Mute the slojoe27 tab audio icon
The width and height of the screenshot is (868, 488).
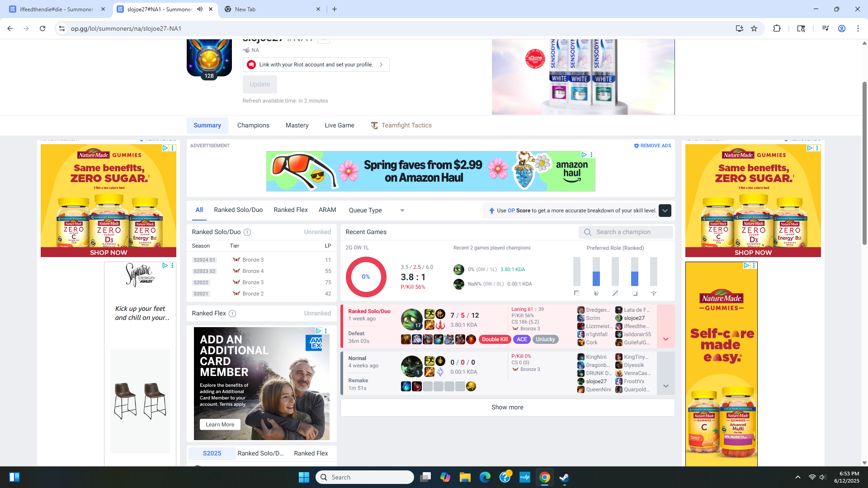pyautogui.click(x=200, y=9)
